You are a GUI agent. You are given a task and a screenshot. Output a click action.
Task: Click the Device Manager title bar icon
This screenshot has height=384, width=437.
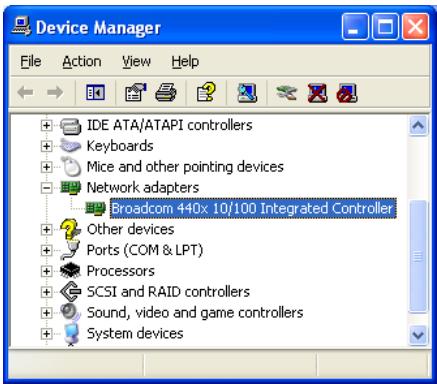pos(22,26)
